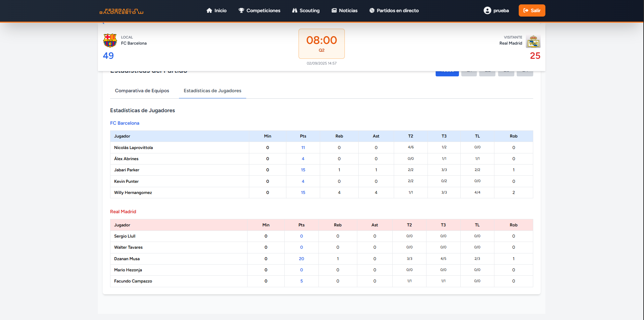
Task: Click the Reb header in Real Madrid table
Action: [x=337, y=225]
